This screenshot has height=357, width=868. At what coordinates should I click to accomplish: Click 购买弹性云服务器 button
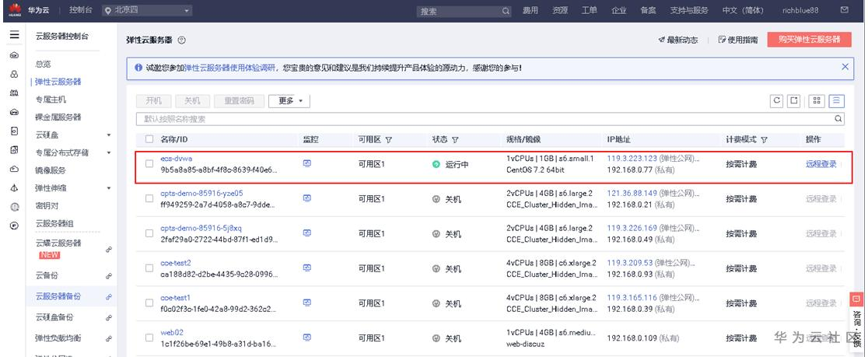point(809,40)
